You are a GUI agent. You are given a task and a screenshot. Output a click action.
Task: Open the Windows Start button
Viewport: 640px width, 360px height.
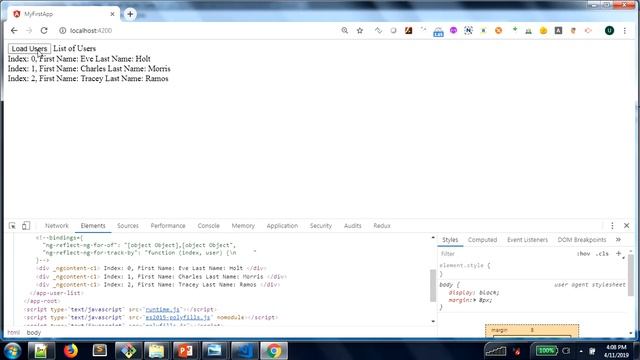[13, 351]
